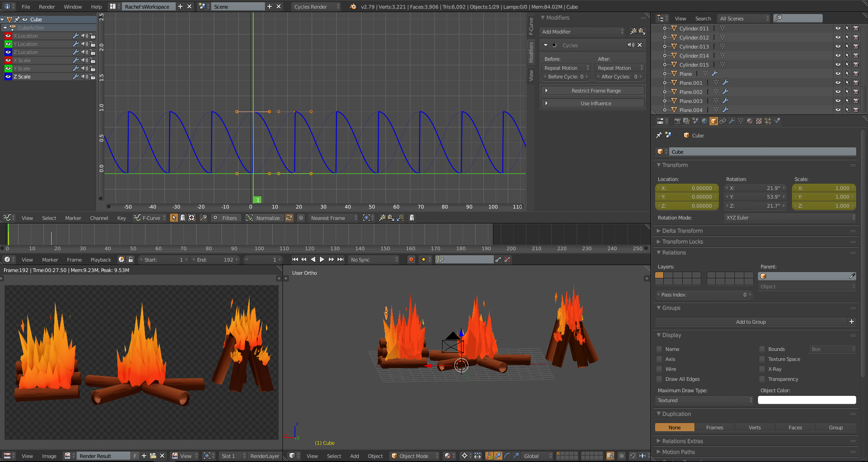This screenshot has width=868, height=462.
Task: Click the manipulator widget toggle in 3D header
Action: tap(490, 456)
